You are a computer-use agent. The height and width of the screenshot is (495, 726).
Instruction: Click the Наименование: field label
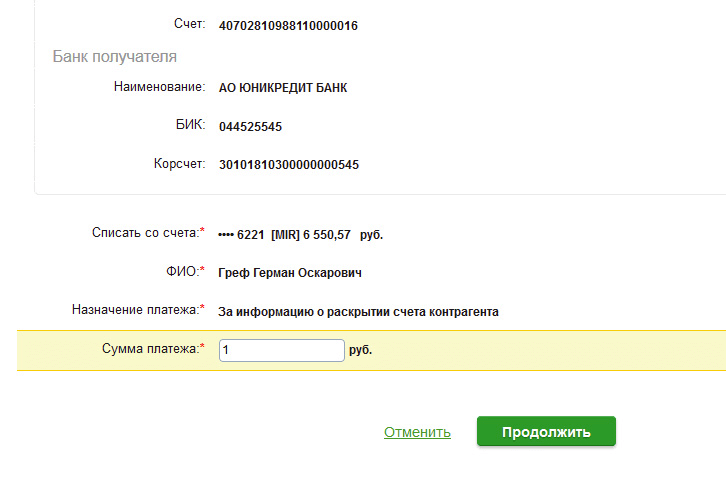[x=159, y=87]
